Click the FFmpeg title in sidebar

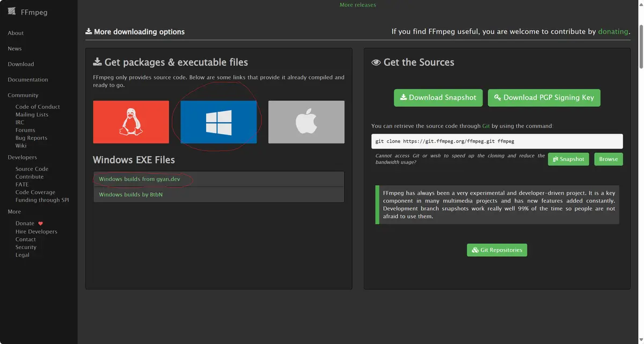(x=34, y=12)
